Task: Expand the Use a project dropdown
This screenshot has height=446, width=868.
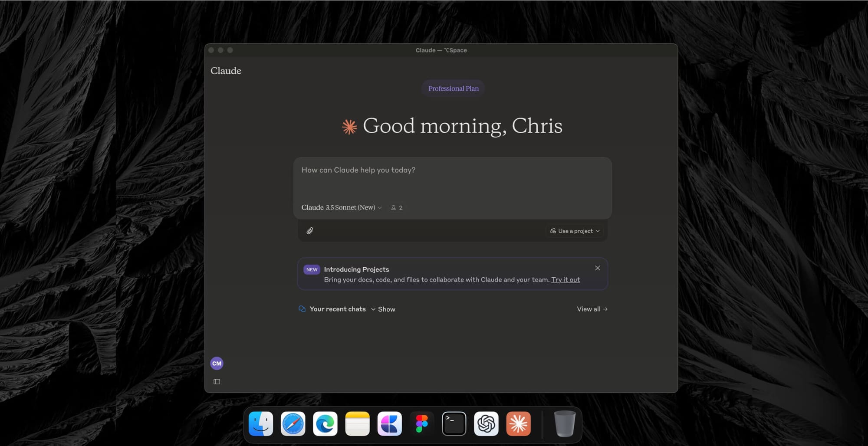Action: (x=574, y=231)
